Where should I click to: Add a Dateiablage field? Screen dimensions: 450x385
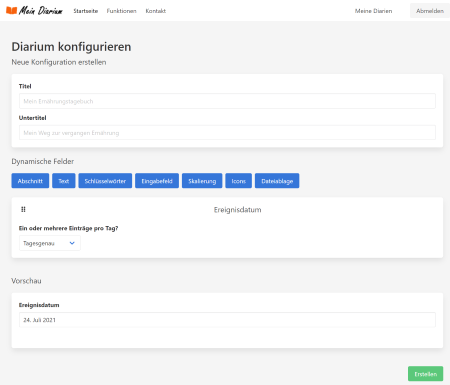coord(277,181)
